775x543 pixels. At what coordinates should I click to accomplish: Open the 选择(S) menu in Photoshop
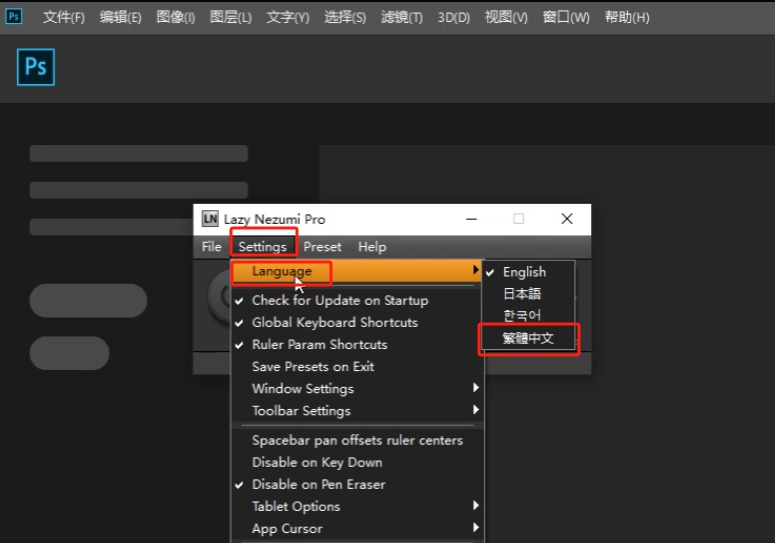(345, 17)
